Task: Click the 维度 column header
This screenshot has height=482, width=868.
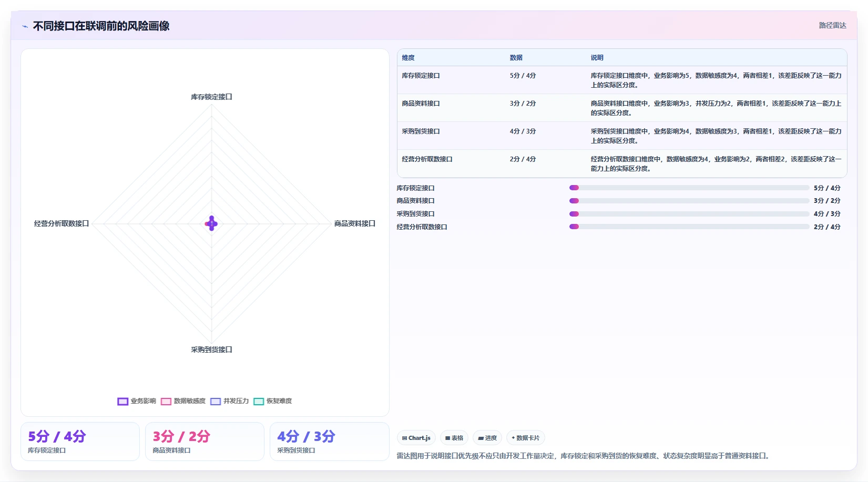Action: tap(408, 58)
